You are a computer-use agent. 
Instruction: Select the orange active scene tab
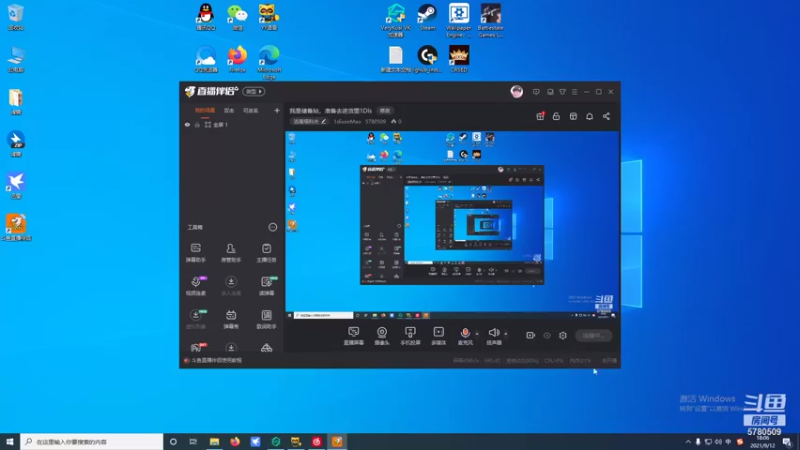point(205,110)
